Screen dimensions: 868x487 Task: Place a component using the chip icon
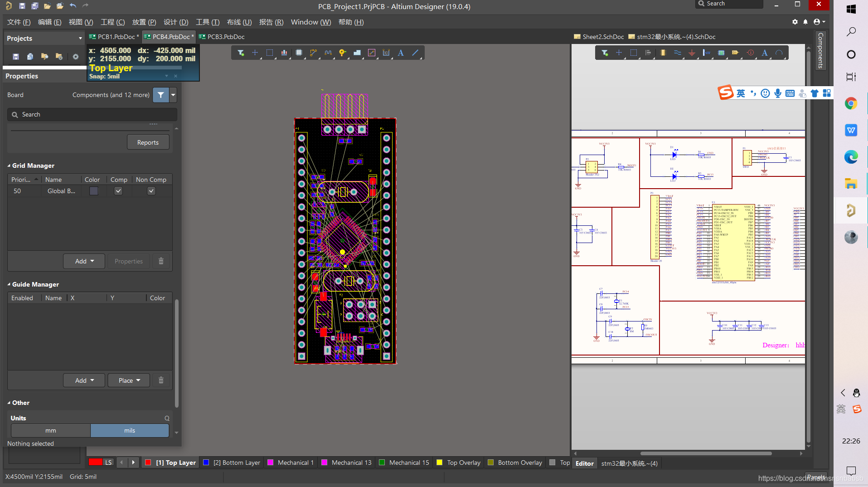pos(299,53)
